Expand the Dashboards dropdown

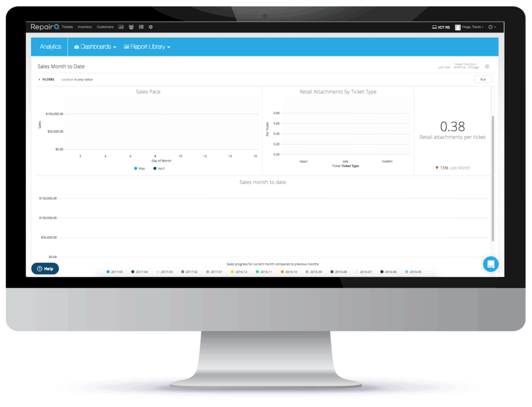click(x=95, y=47)
